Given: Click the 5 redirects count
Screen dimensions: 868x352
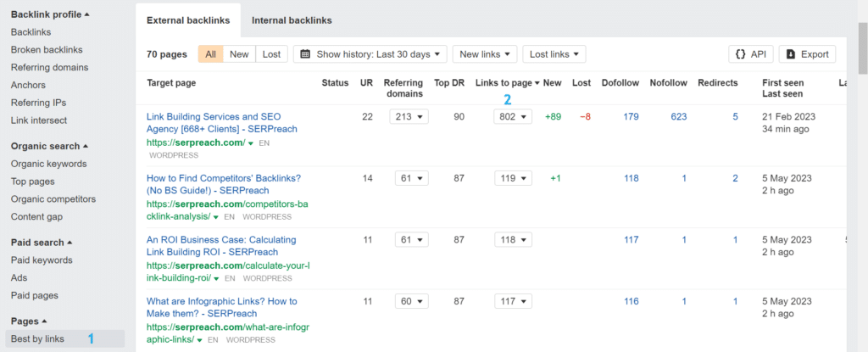Looking at the screenshot, I should pyautogui.click(x=735, y=117).
